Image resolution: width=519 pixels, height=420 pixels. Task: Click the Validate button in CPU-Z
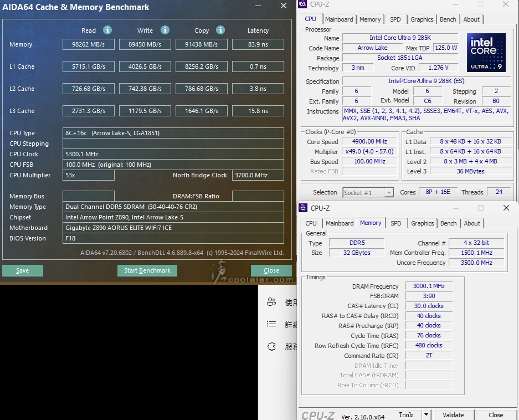tap(453, 414)
